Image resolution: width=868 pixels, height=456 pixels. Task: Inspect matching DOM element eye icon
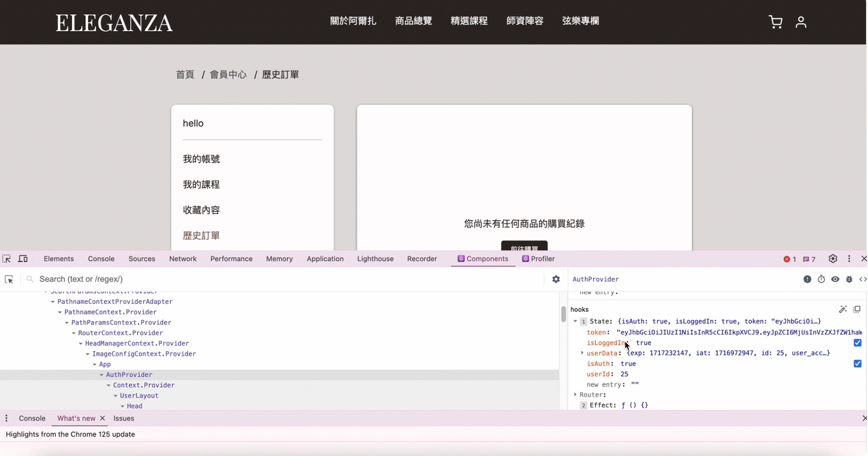pos(835,279)
